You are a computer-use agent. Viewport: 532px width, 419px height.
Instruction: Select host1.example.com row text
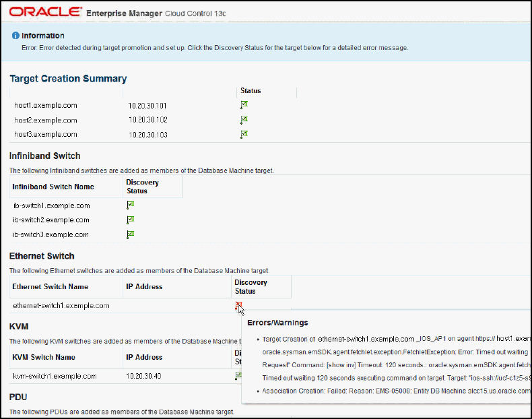tap(46, 106)
